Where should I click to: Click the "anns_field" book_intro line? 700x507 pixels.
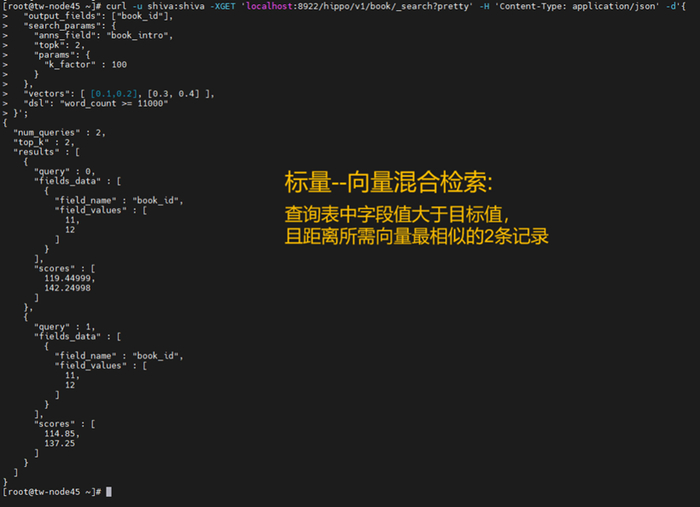(103, 35)
